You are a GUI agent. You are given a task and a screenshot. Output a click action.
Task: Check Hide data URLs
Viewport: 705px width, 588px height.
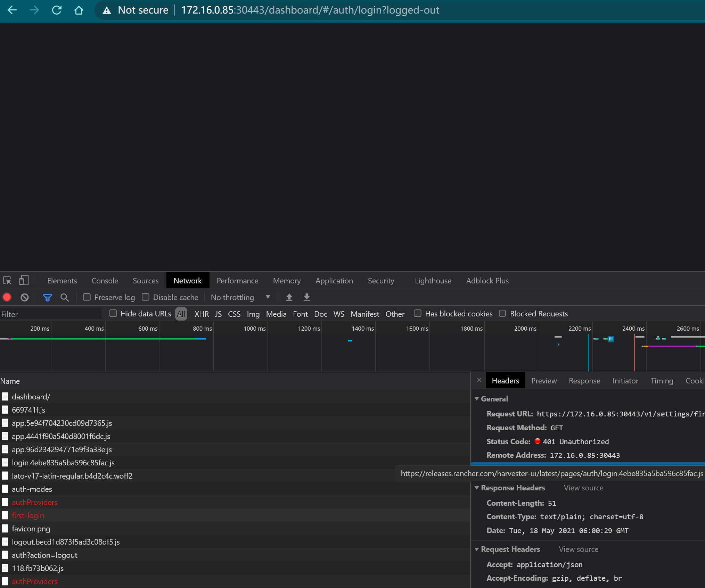pyautogui.click(x=113, y=313)
